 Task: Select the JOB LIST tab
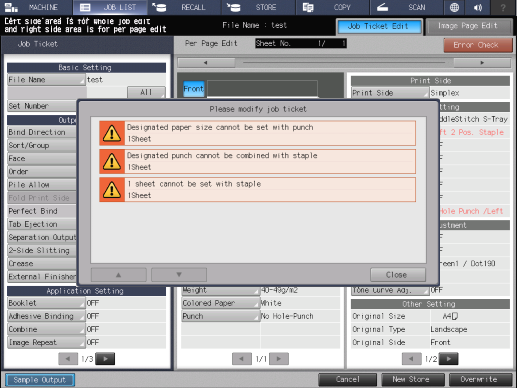click(x=110, y=7)
